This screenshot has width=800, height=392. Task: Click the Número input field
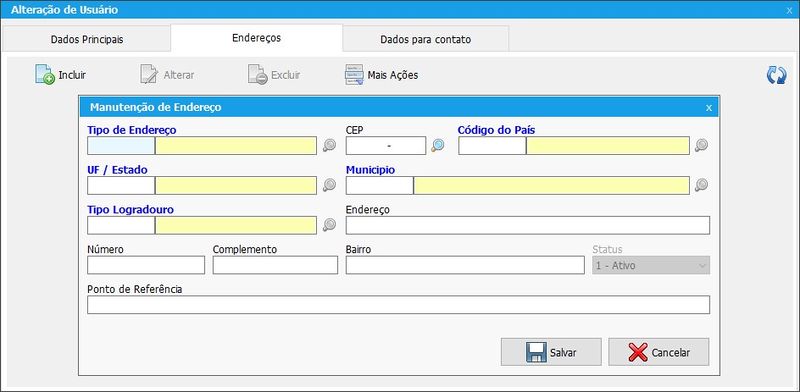click(x=146, y=265)
